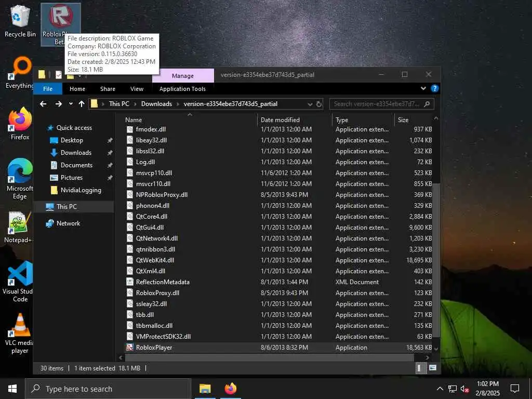This screenshot has width=532, height=399.
Task: Open Downloads in navigation pane
Action: pos(76,153)
